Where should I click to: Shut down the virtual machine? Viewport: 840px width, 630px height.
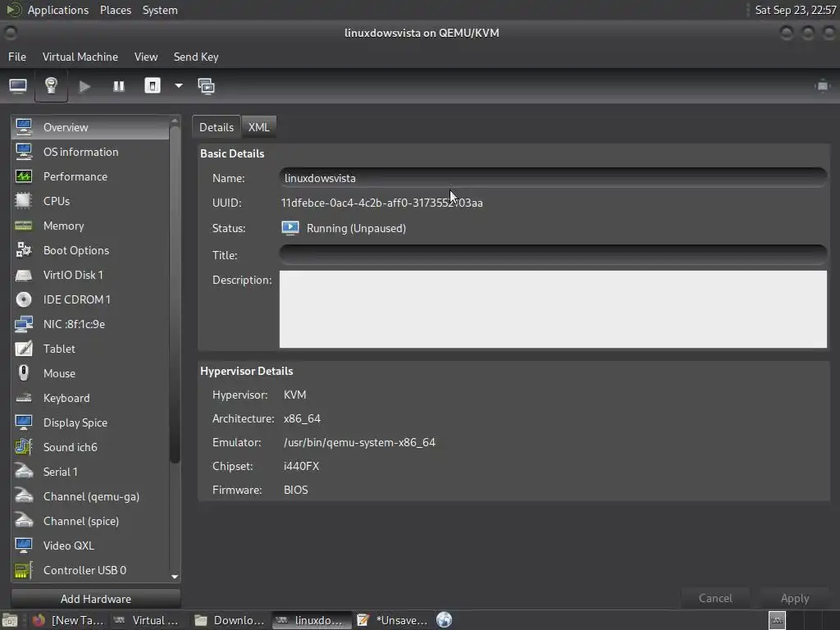pos(152,85)
